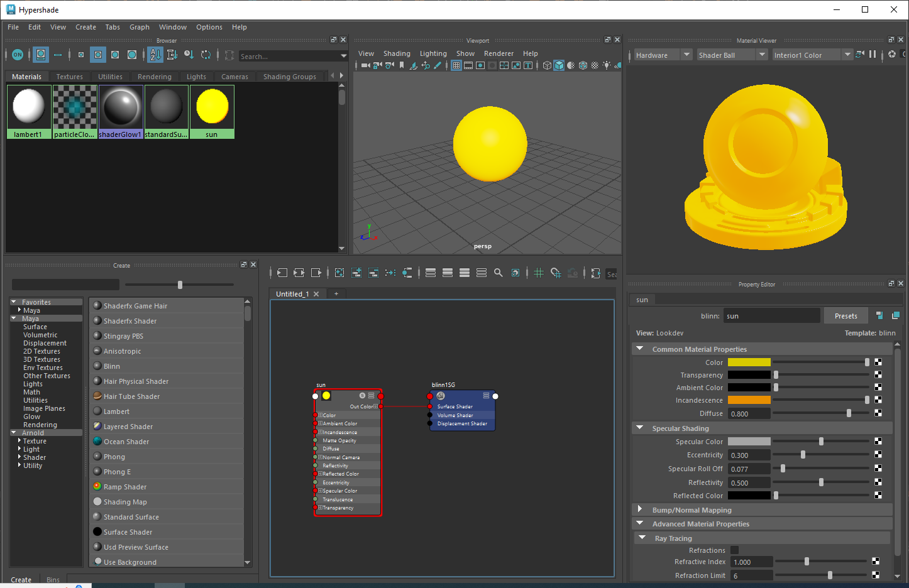Select the shaderGlow1 material thumbnail

point(120,108)
